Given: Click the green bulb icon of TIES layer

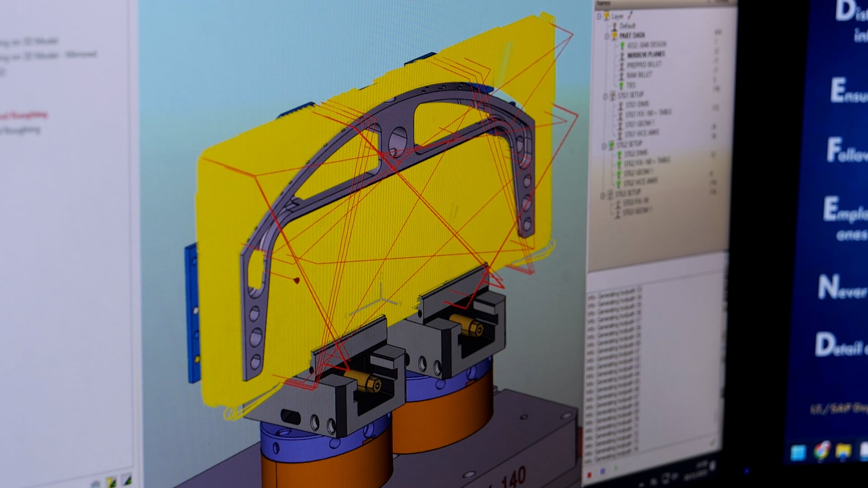Looking at the screenshot, I should [x=621, y=85].
